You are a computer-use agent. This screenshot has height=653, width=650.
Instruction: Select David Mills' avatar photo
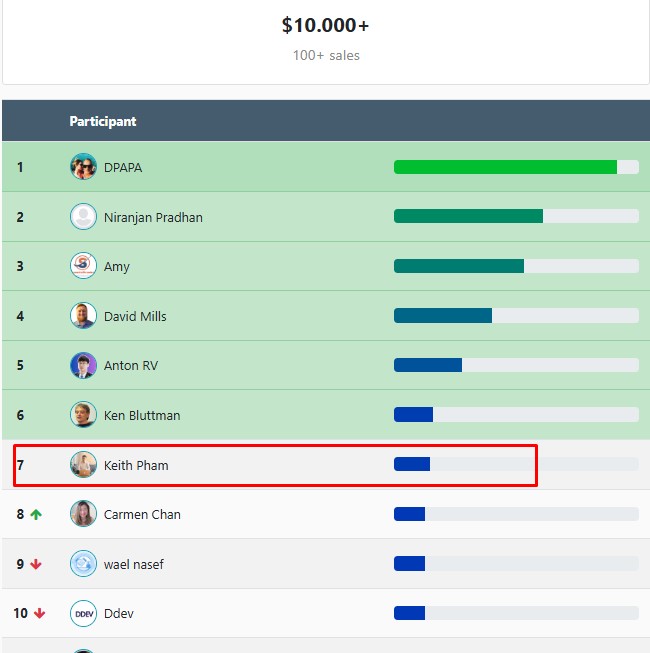83,316
